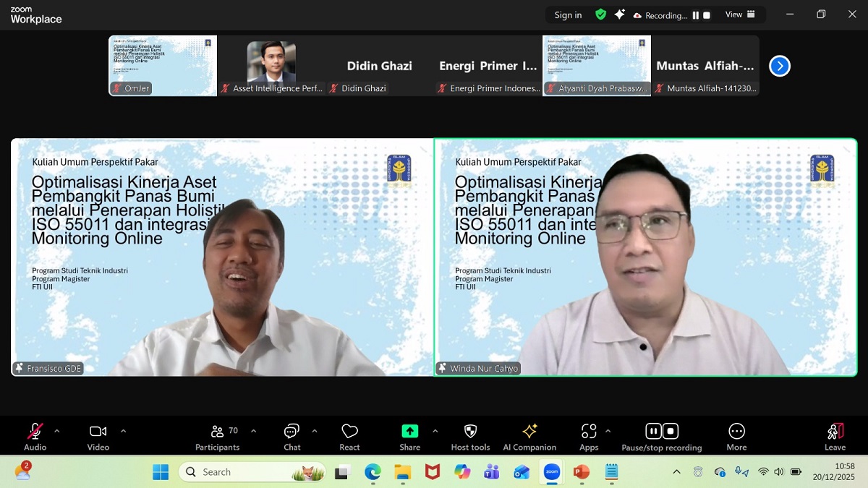Open the View layout menu

tap(739, 14)
